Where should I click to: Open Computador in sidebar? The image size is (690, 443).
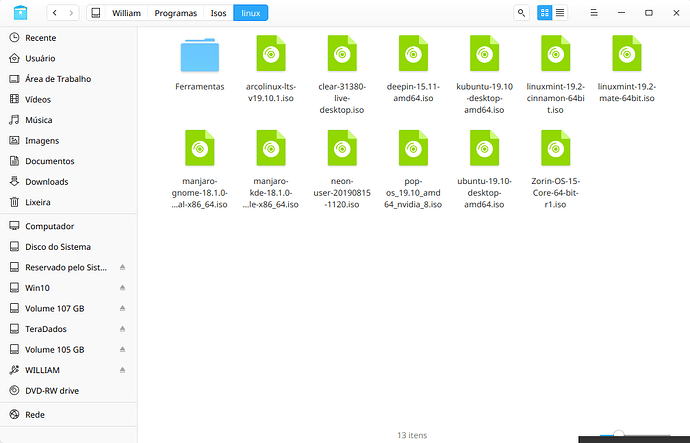pos(69,226)
